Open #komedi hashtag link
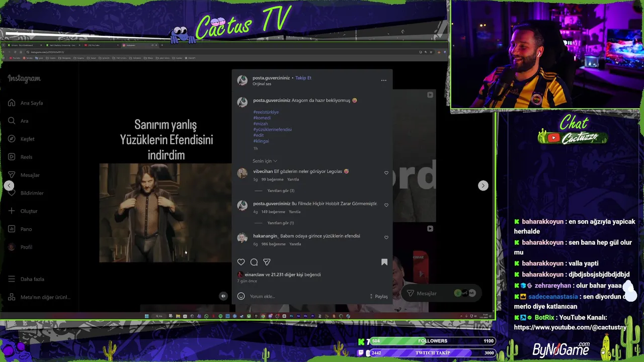Viewport: 644px width, 362px height. pos(262,118)
